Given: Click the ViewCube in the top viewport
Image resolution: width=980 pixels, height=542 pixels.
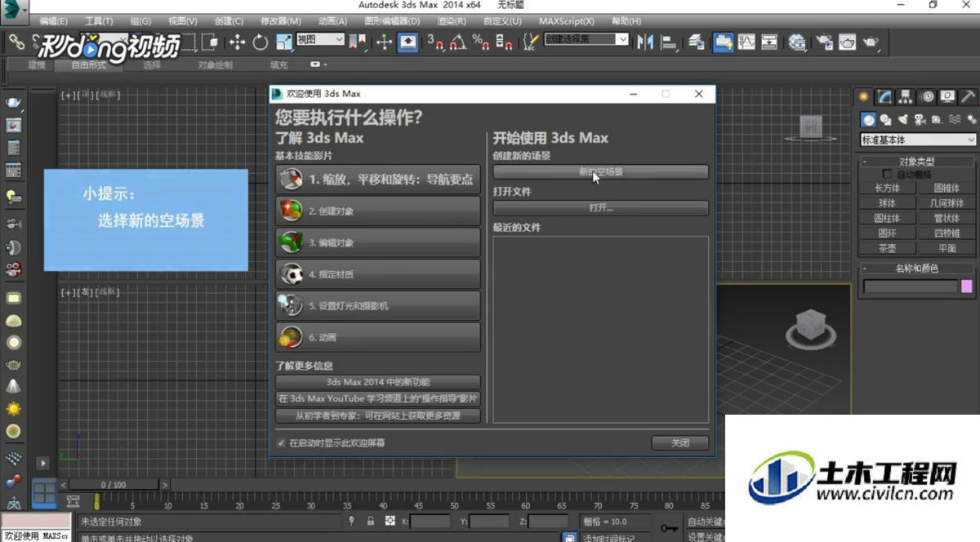Looking at the screenshot, I should point(809,127).
